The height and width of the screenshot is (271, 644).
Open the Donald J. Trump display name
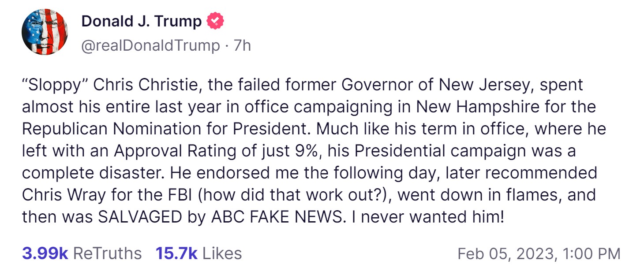coord(141,21)
